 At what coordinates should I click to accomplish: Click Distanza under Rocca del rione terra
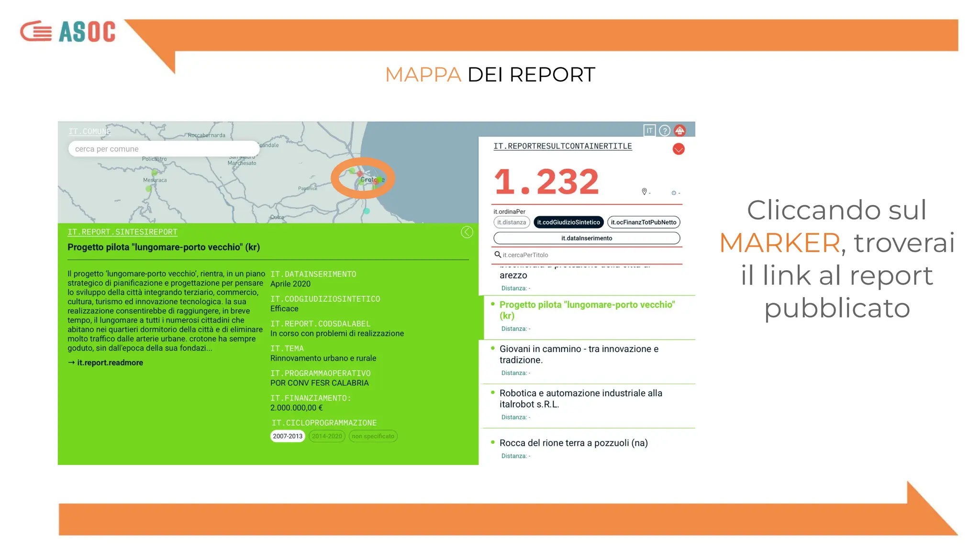click(x=516, y=456)
